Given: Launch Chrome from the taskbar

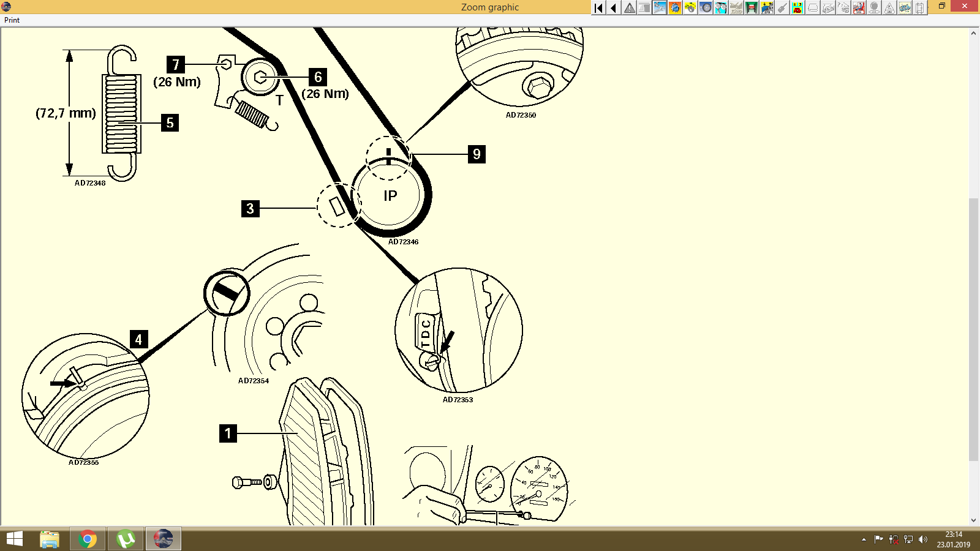Looking at the screenshot, I should [x=87, y=539].
